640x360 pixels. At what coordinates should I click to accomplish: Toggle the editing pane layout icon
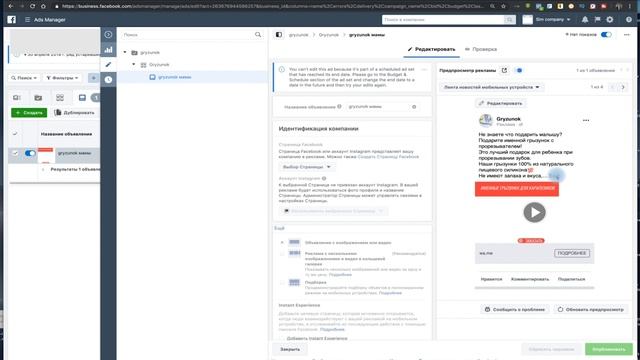pos(279,35)
